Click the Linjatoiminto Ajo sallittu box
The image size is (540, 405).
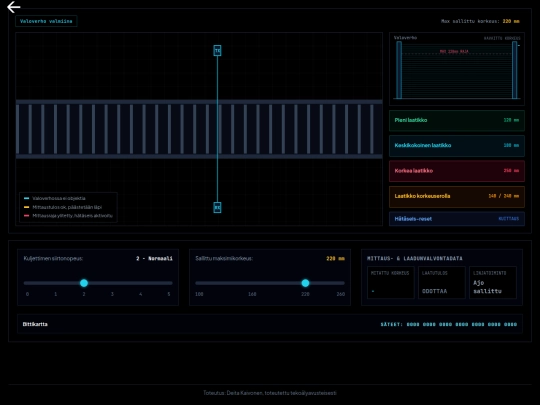tap(492, 282)
